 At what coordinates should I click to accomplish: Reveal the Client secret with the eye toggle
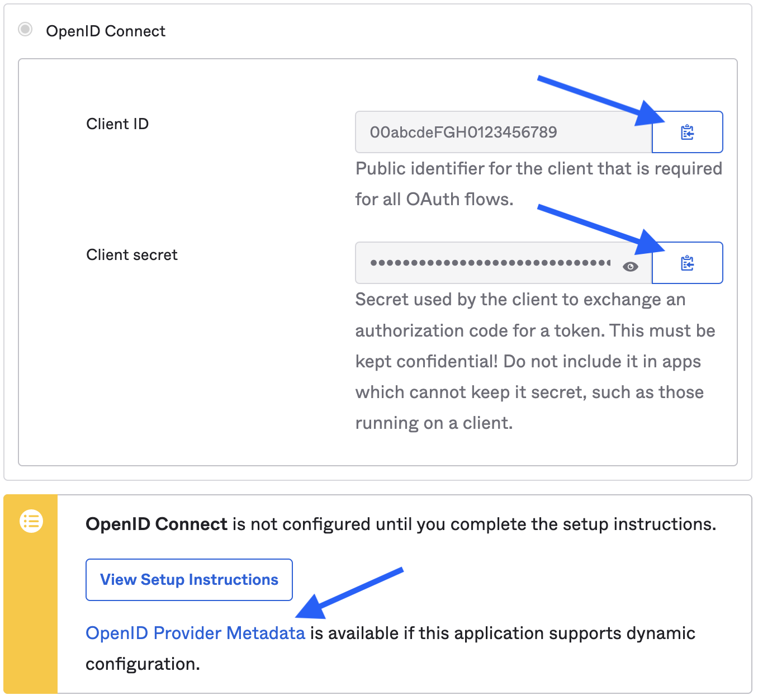pyautogui.click(x=631, y=267)
